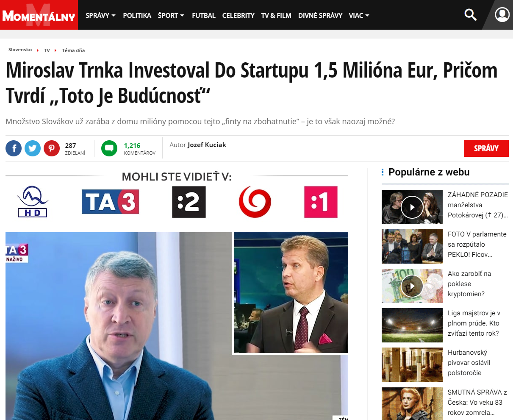Open the user account profile icon
The image size is (513, 420).
tap(502, 15)
